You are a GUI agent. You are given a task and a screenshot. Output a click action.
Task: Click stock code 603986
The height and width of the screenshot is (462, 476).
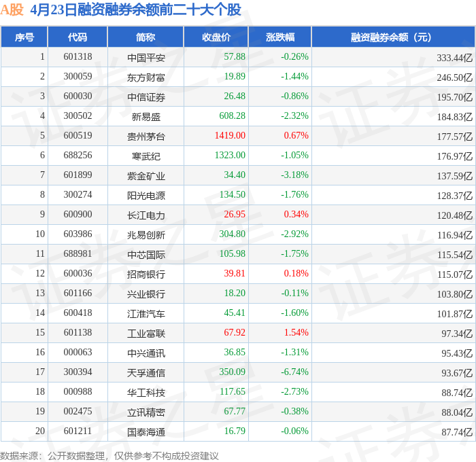78,234
